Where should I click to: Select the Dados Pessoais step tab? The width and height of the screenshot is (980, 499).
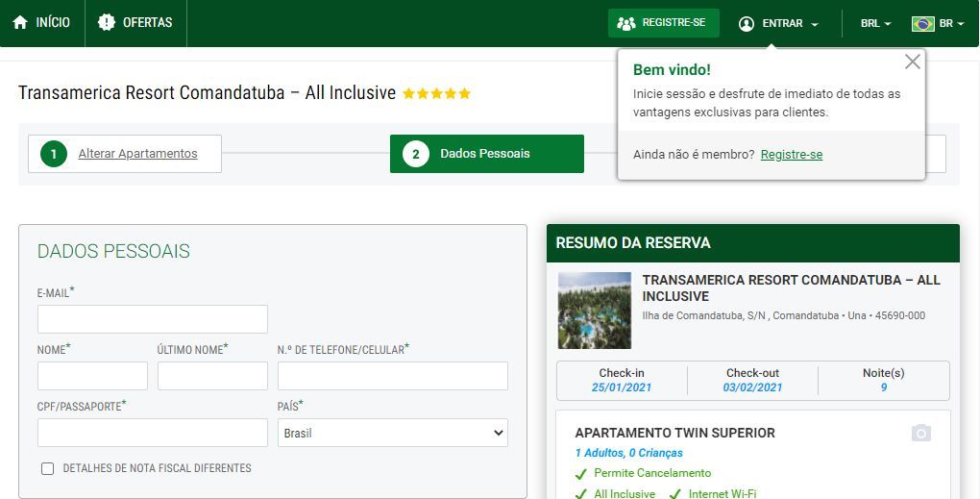click(x=487, y=154)
